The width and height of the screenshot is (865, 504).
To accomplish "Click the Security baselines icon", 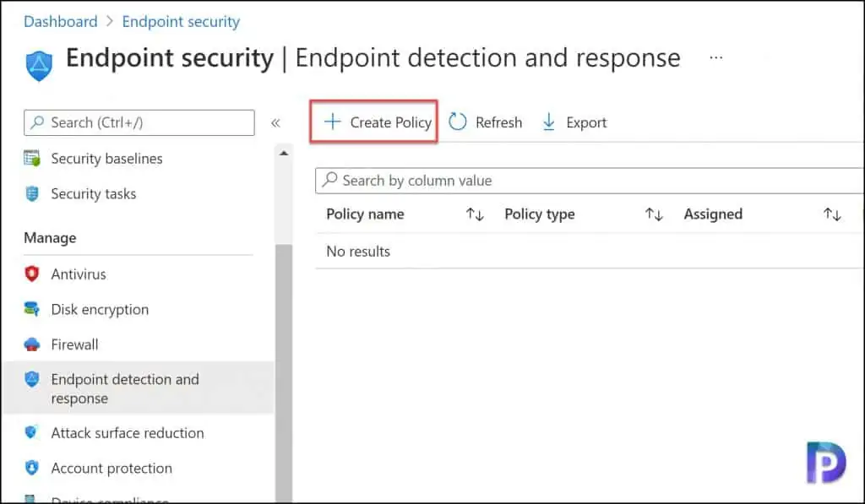I will pyautogui.click(x=32, y=158).
